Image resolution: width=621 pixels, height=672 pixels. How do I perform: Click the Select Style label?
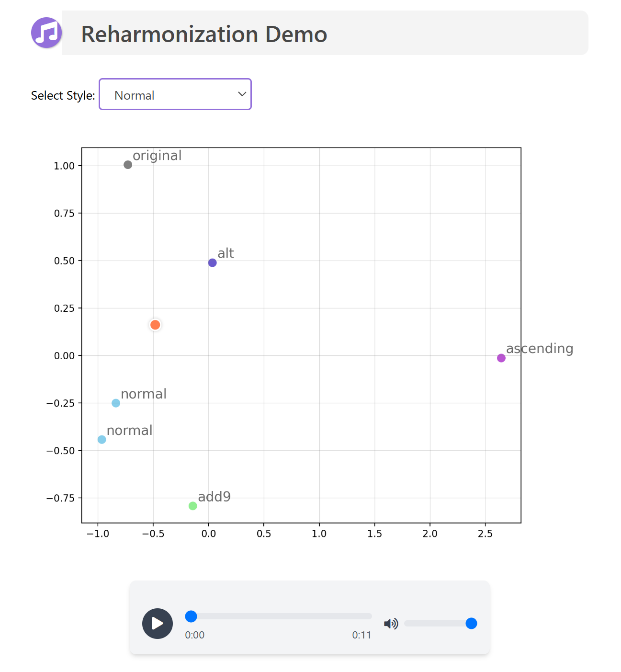point(63,95)
